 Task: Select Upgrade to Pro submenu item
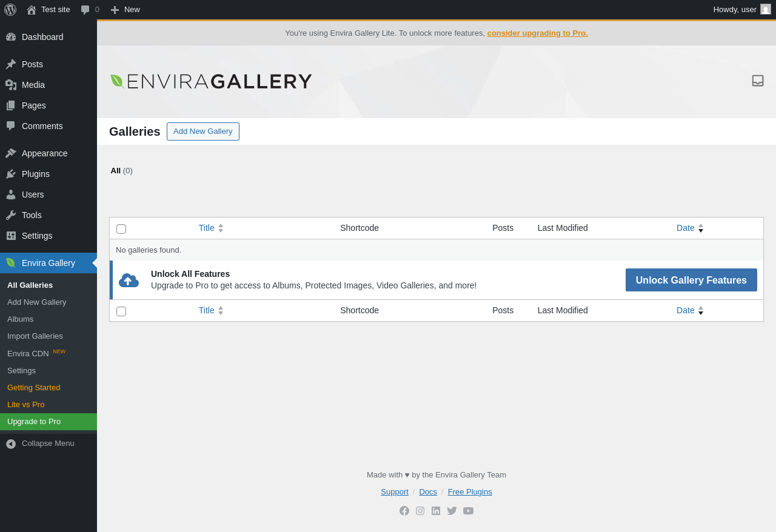point(48,422)
